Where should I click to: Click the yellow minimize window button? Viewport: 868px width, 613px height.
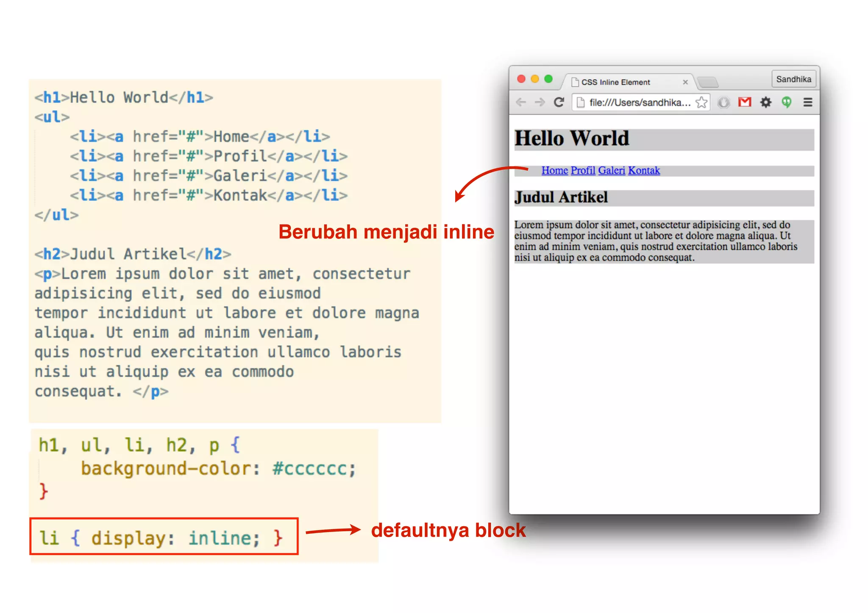pyautogui.click(x=535, y=79)
